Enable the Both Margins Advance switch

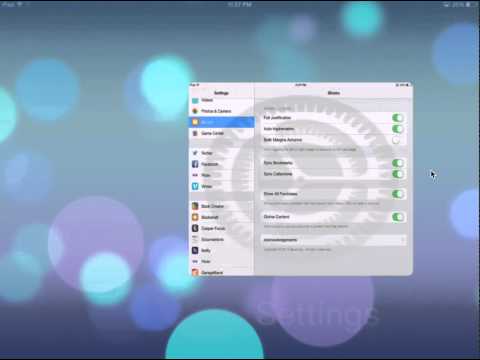point(397,140)
